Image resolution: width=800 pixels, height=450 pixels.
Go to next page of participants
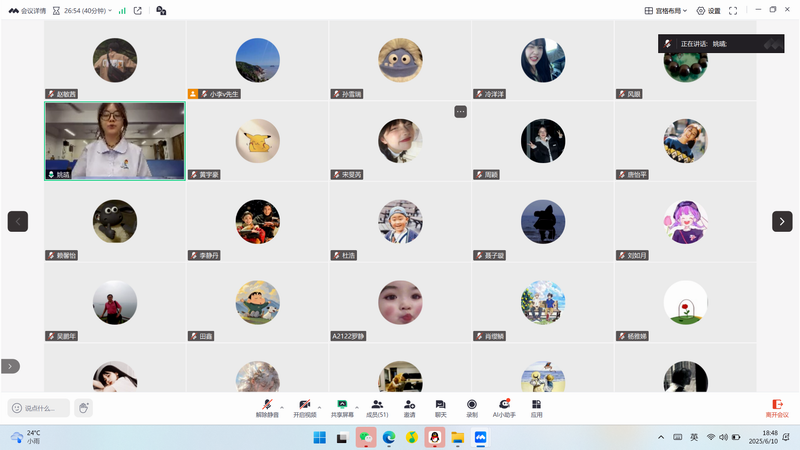(x=782, y=221)
